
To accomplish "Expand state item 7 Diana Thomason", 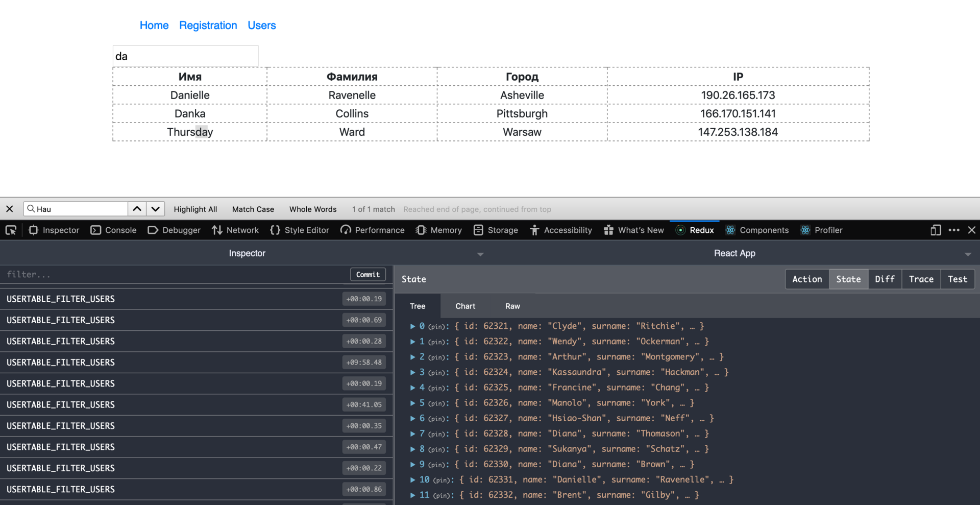I will (412, 434).
